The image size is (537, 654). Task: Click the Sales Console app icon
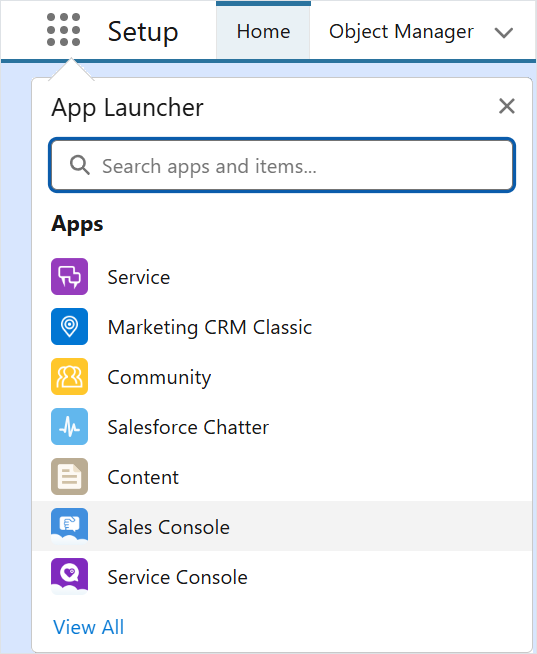[69, 526]
